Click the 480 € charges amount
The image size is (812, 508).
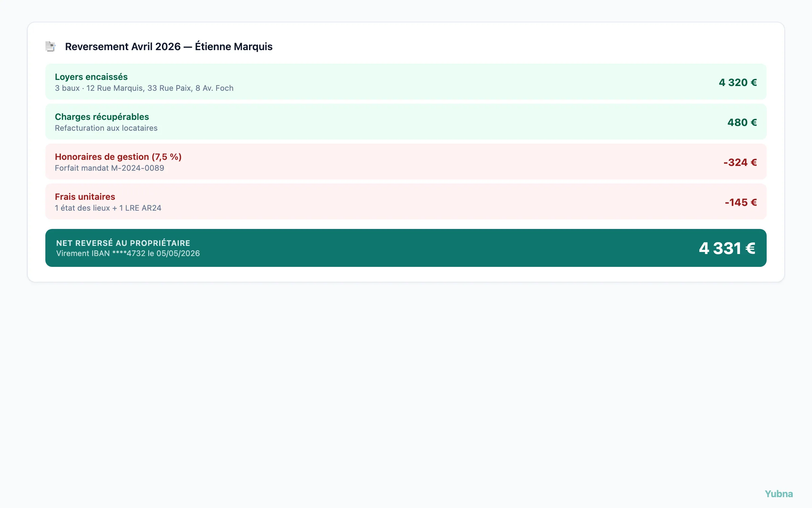(x=742, y=122)
